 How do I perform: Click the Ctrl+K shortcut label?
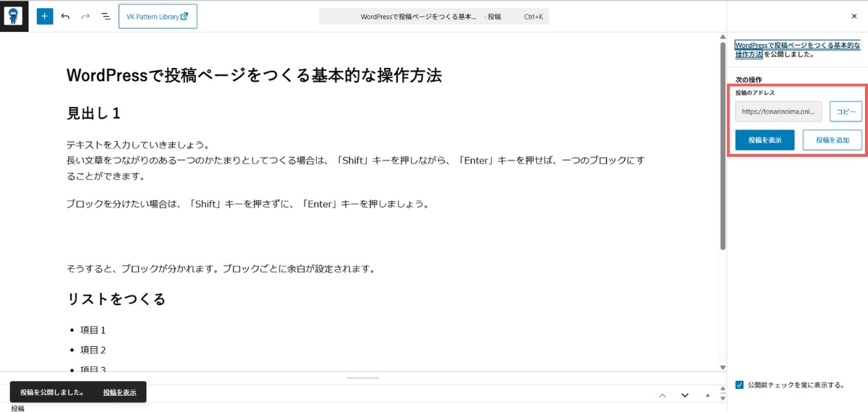click(533, 16)
